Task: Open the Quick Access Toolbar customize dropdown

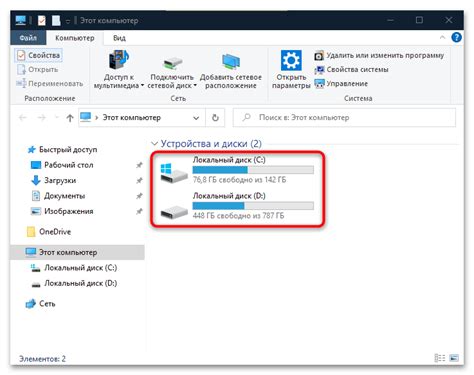Action: tap(68, 21)
